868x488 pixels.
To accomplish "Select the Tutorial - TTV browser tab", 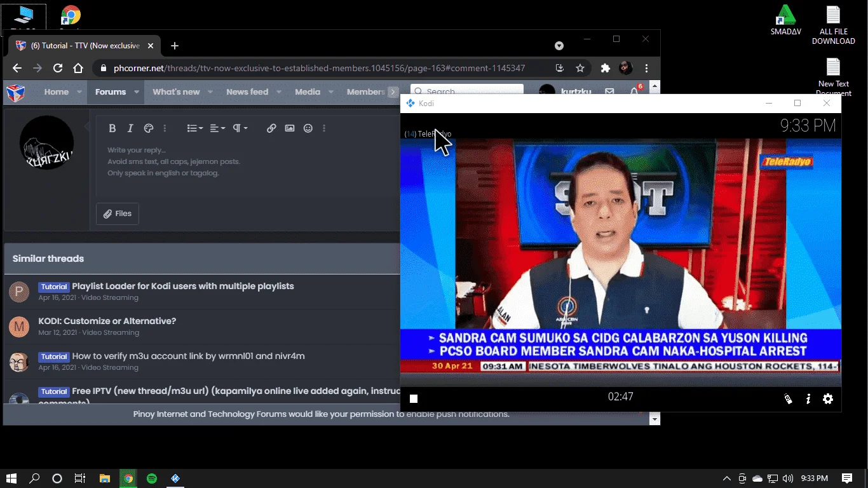I will point(85,46).
